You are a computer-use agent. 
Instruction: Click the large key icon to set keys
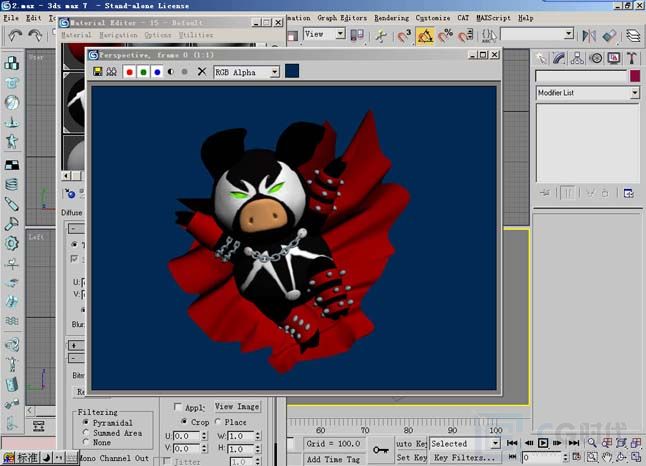click(381, 450)
